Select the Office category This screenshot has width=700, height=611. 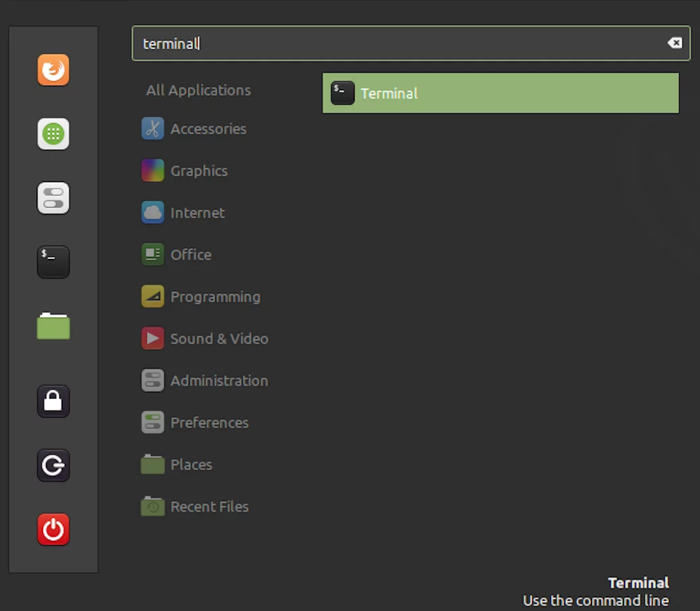coord(176,254)
